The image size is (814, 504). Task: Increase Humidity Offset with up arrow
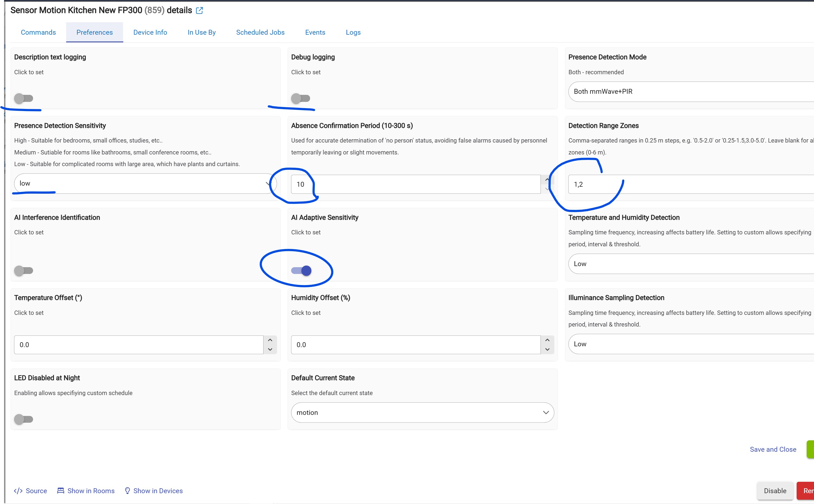[x=547, y=340]
